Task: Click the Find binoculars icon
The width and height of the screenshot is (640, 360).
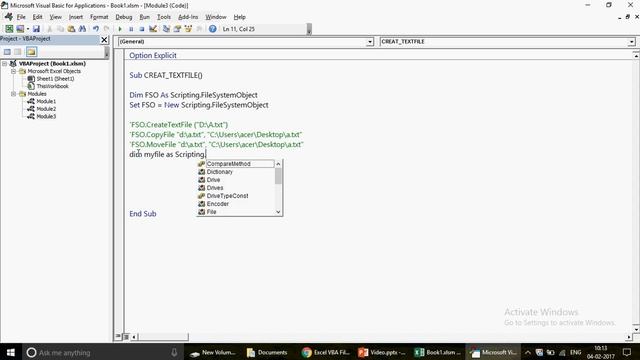Action: (82, 29)
